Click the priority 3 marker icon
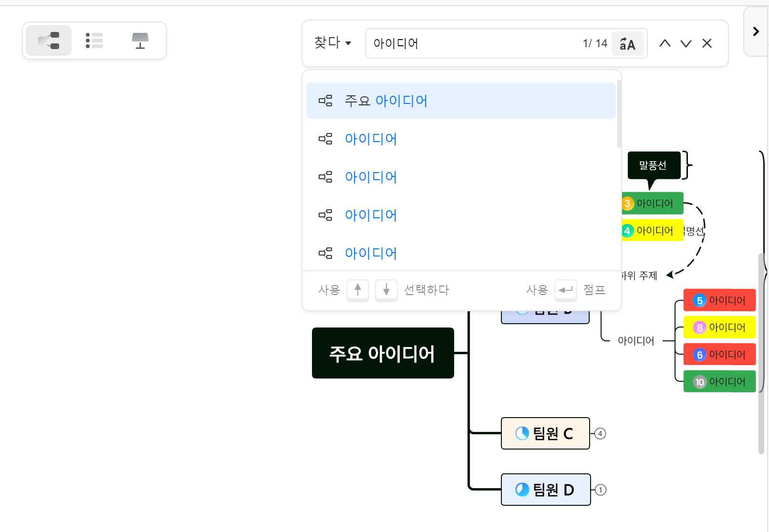Screen dimensions: 769x532 click(x=627, y=204)
